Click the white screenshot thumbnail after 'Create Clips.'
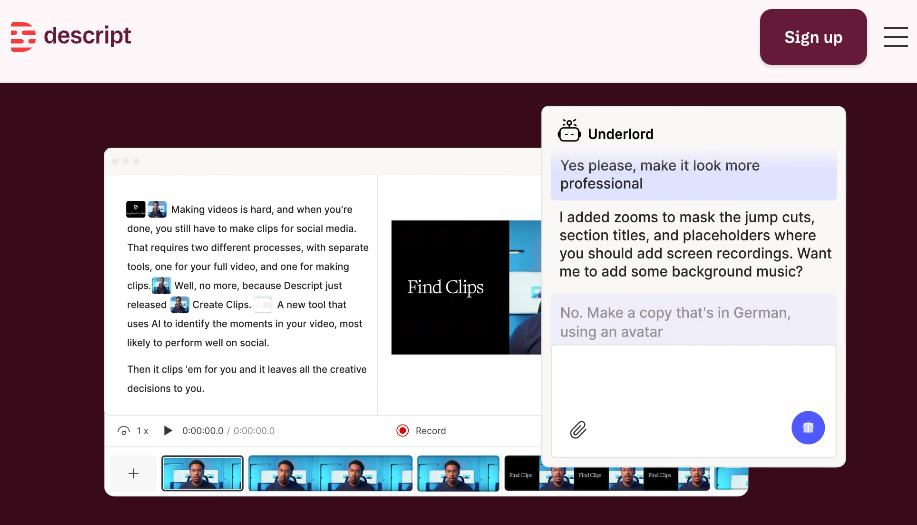This screenshot has width=917, height=525. pyautogui.click(x=262, y=305)
